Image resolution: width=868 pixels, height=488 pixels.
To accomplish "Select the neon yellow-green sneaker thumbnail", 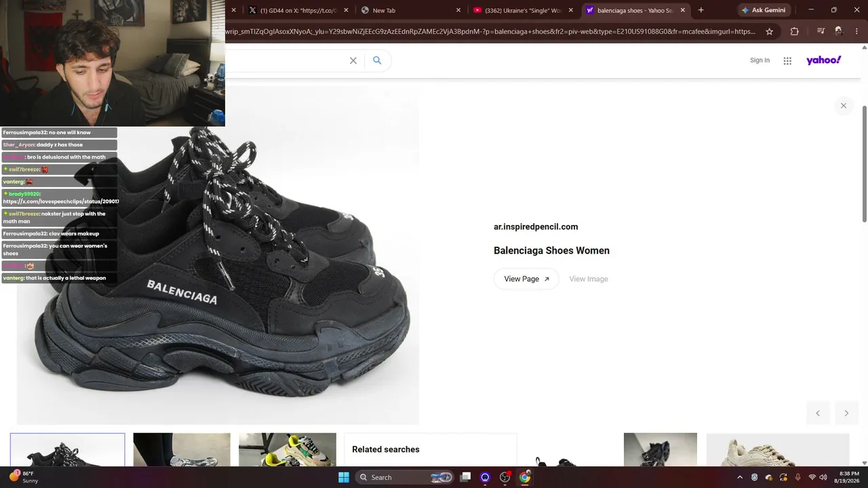I will (x=288, y=449).
